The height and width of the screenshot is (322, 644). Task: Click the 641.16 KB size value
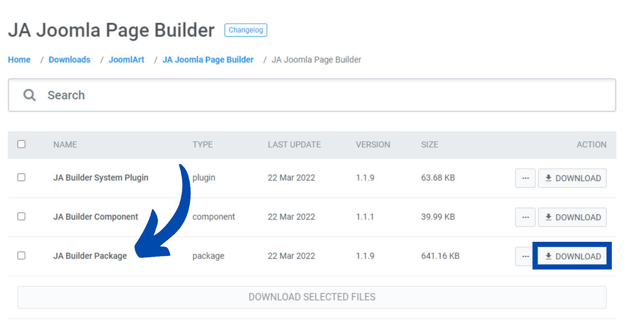pyautogui.click(x=440, y=256)
